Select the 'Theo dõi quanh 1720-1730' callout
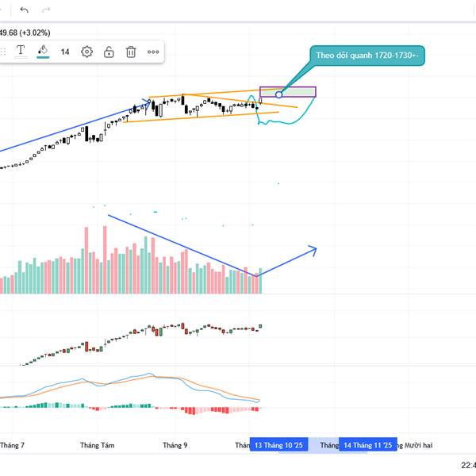This screenshot has height=476, width=476. pos(367,56)
